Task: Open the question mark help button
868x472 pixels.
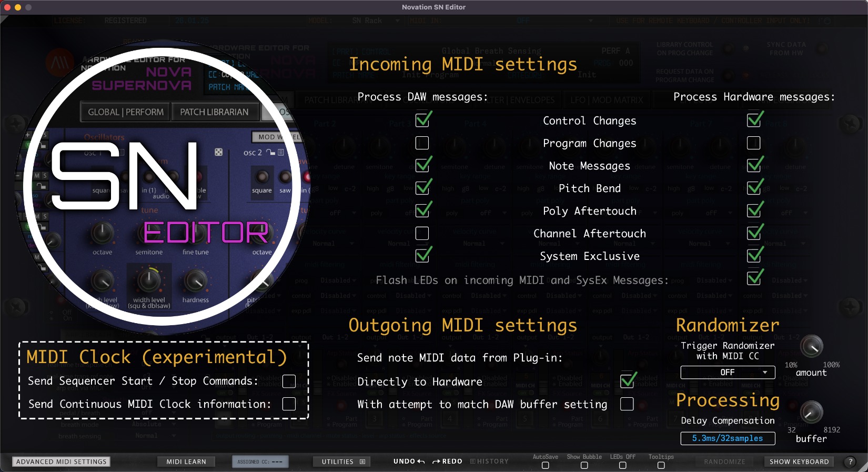Action: (850, 461)
